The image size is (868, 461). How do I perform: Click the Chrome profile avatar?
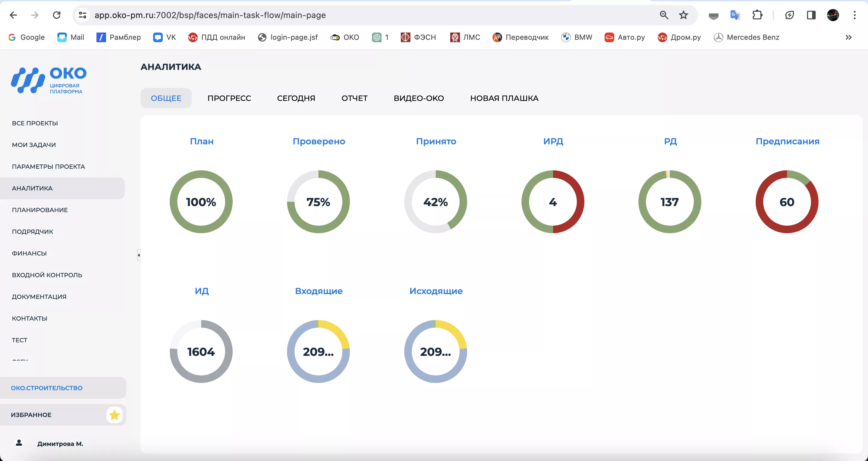pyautogui.click(x=833, y=15)
